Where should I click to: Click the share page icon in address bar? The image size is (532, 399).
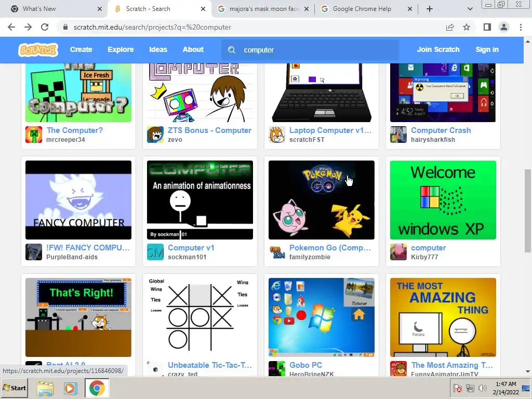(450, 27)
